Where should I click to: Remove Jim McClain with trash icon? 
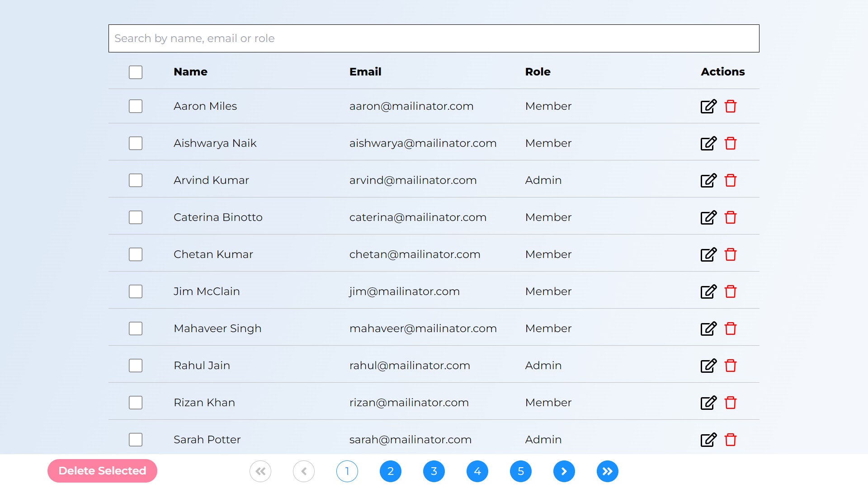[730, 291]
